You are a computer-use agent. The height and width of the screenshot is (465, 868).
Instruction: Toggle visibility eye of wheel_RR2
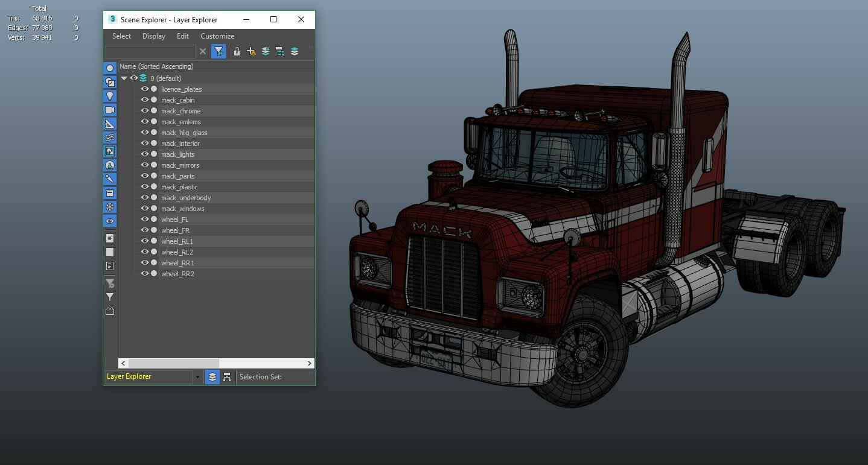pos(145,273)
